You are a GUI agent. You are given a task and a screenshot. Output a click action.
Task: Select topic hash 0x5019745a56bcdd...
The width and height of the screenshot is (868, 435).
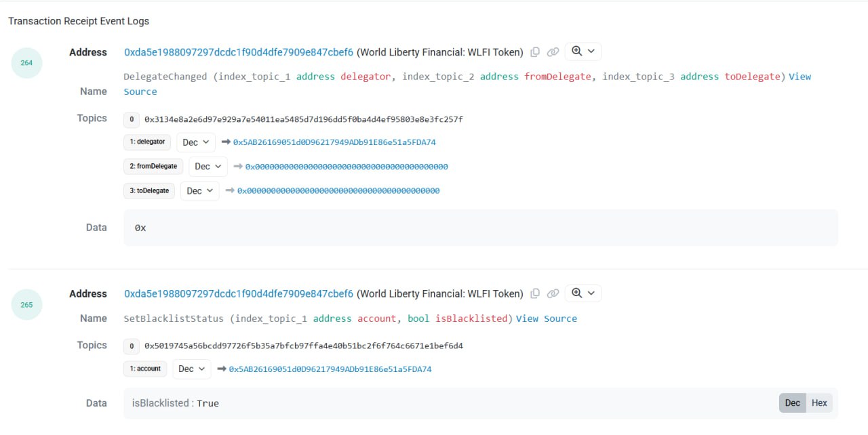click(304, 346)
